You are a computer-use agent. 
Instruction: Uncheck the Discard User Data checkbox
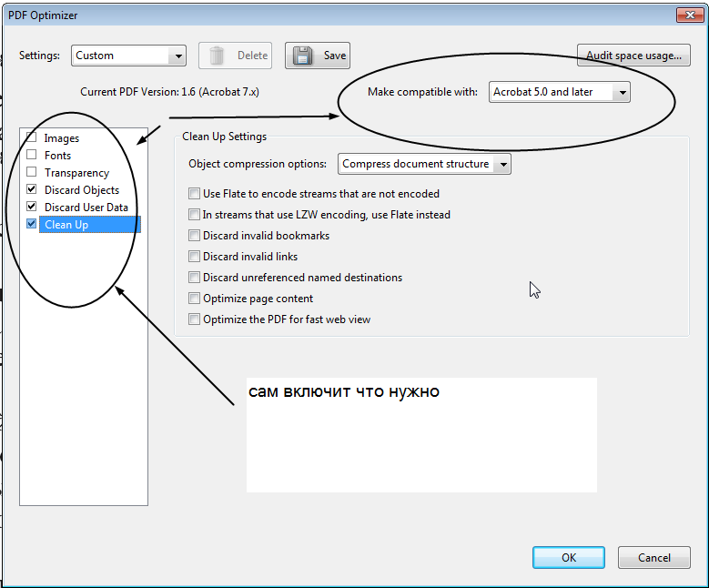[x=31, y=207]
